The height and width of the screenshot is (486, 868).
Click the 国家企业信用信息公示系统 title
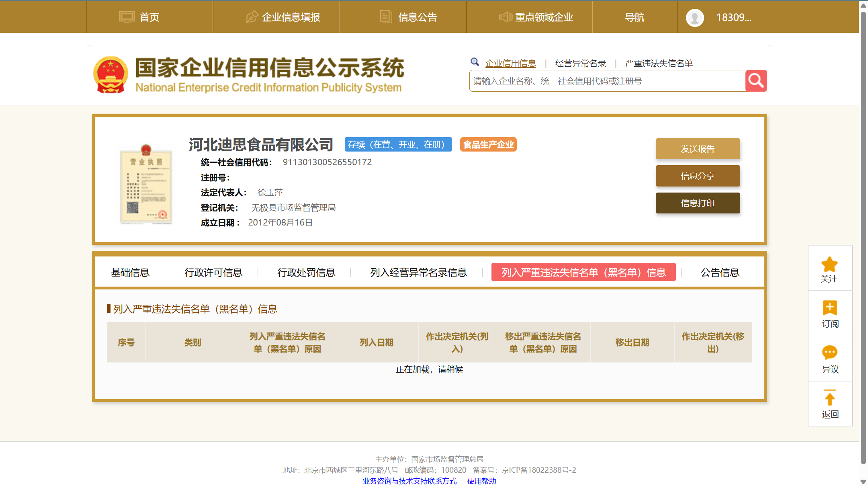click(x=270, y=67)
